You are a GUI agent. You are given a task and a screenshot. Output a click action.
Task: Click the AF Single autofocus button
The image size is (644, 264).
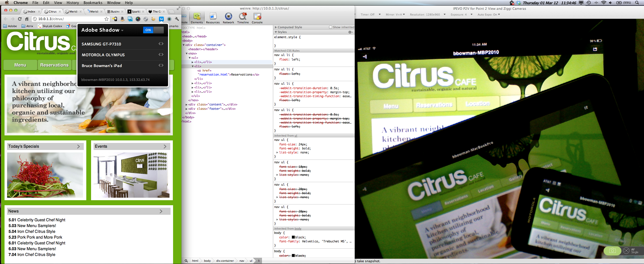pyautogui.click(x=631, y=251)
